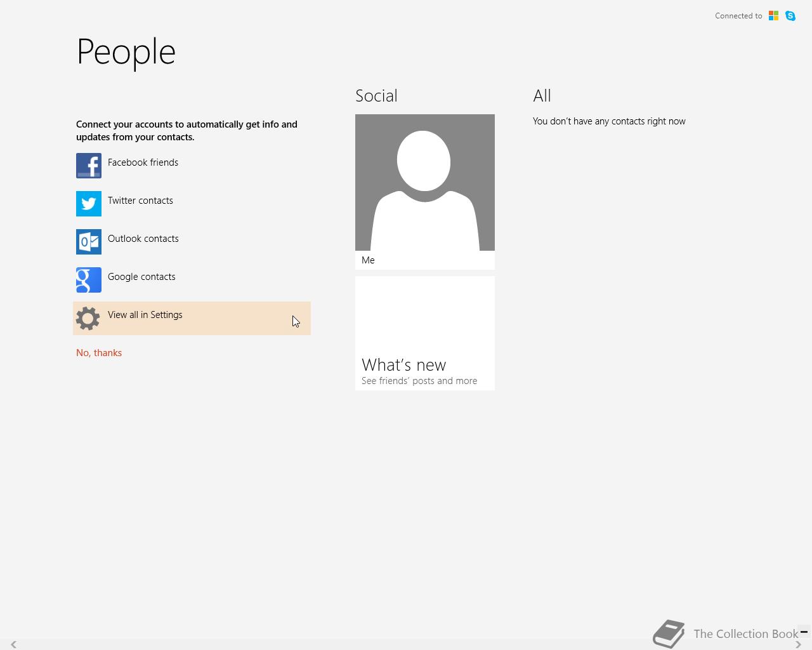Click the Microsoft account logo icon
Viewport: 812px width, 650px height.
point(773,16)
